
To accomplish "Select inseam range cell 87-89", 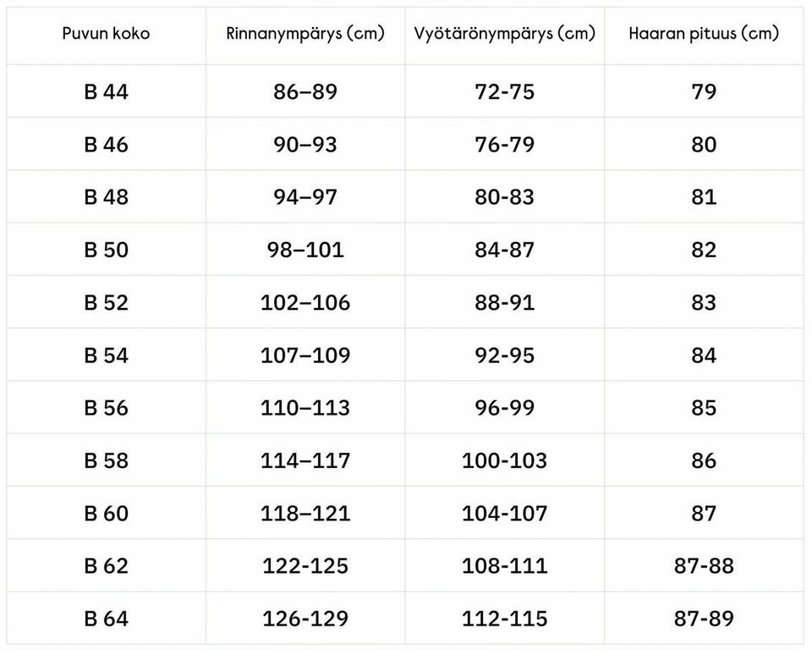I will click(x=704, y=619).
